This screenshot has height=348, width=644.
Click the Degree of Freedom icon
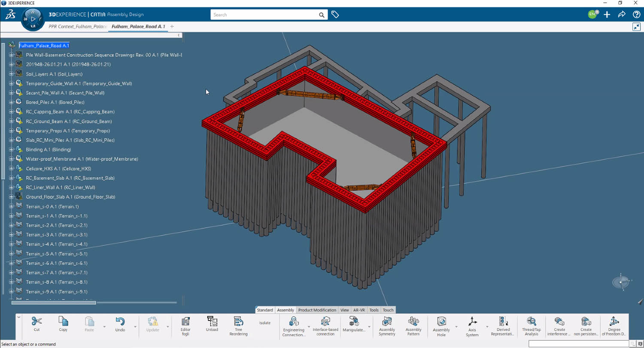click(x=614, y=322)
